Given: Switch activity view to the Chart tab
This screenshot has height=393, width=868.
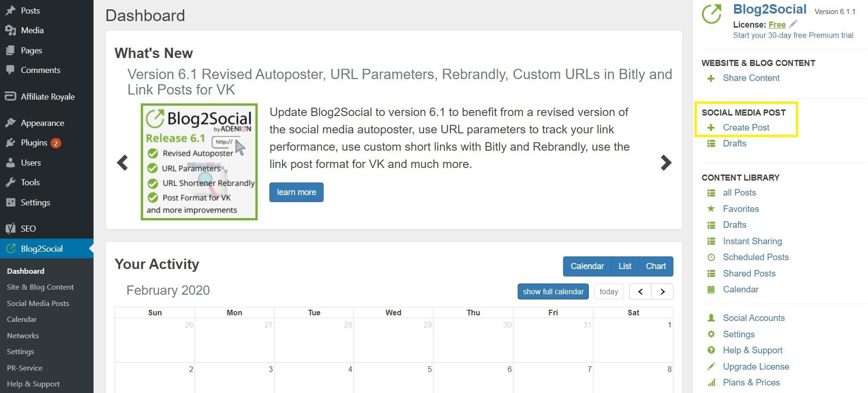Looking at the screenshot, I should (x=656, y=266).
